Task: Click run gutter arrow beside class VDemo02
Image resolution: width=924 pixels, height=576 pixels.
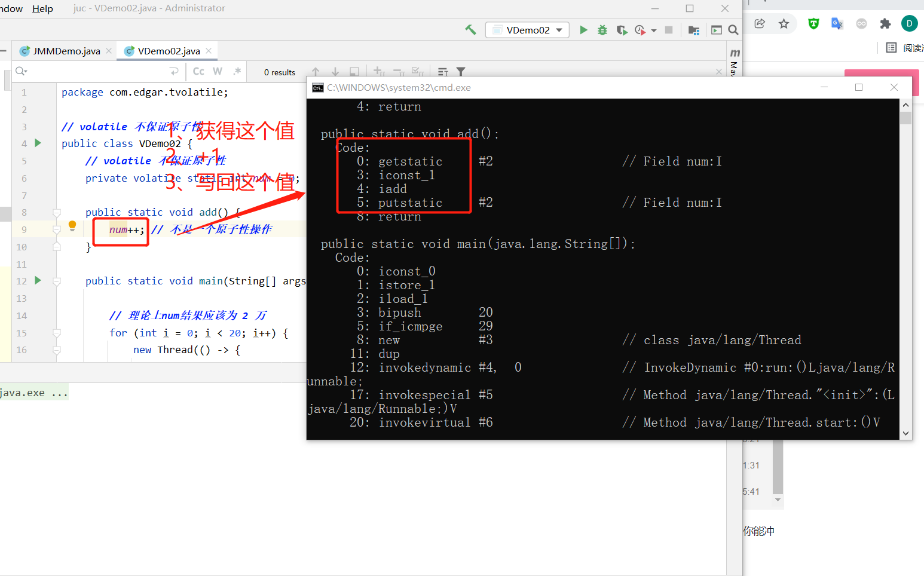Action: coord(38,143)
